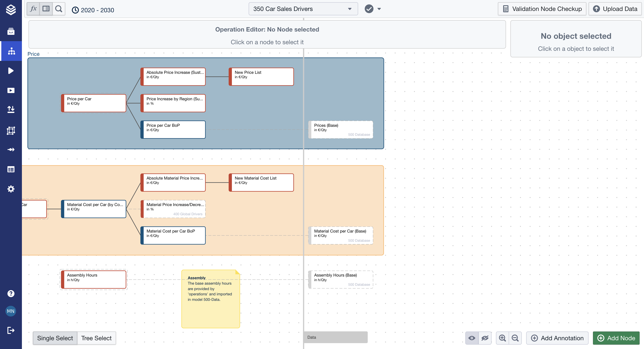Open the formula fx editor icon

click(x=33, y=9)
